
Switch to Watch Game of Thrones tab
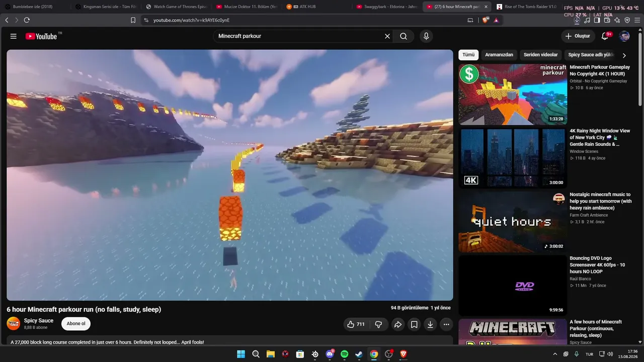click(x=177, y=7)
